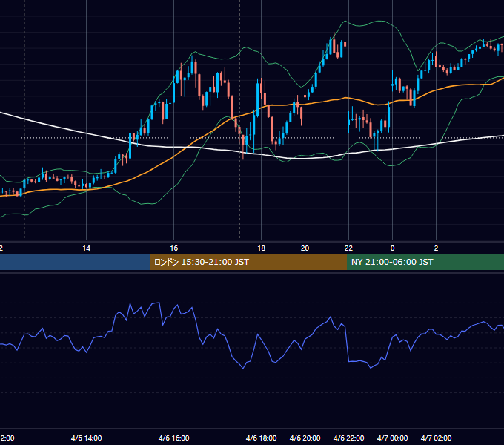Image resolution: width=504 pixels, height=445 pixels.
Task: Click the 4/6 18:00 date label
Action: click(x=262, y=438)
